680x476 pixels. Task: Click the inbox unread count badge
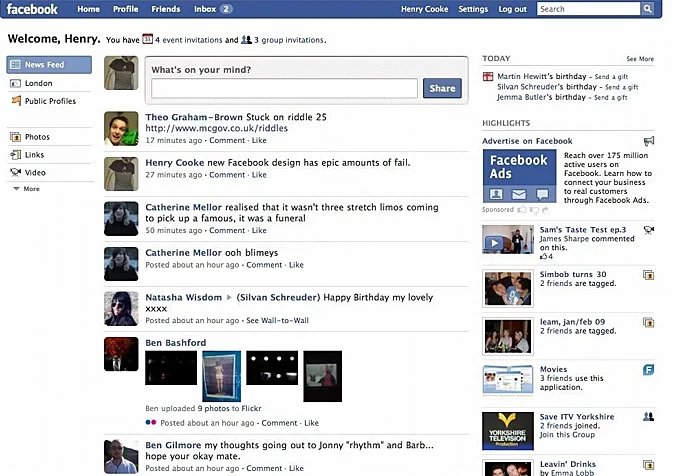click(x=226, y=9)
